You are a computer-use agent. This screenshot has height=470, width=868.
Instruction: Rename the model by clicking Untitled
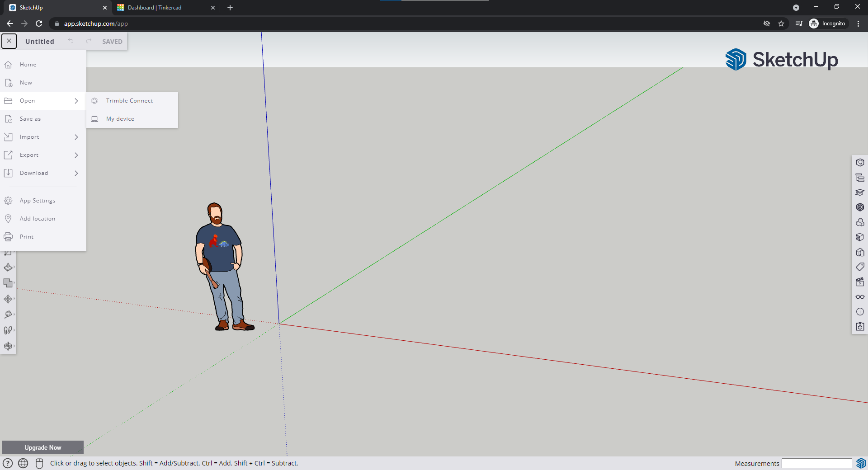pos(40,42)
